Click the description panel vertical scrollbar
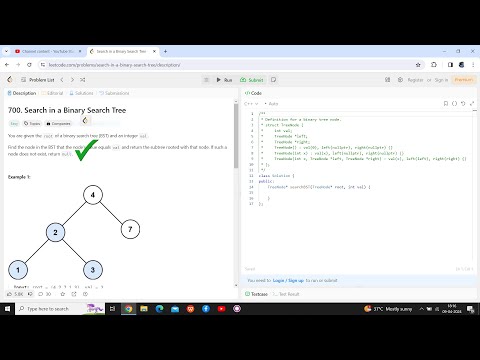 (236, 135)
